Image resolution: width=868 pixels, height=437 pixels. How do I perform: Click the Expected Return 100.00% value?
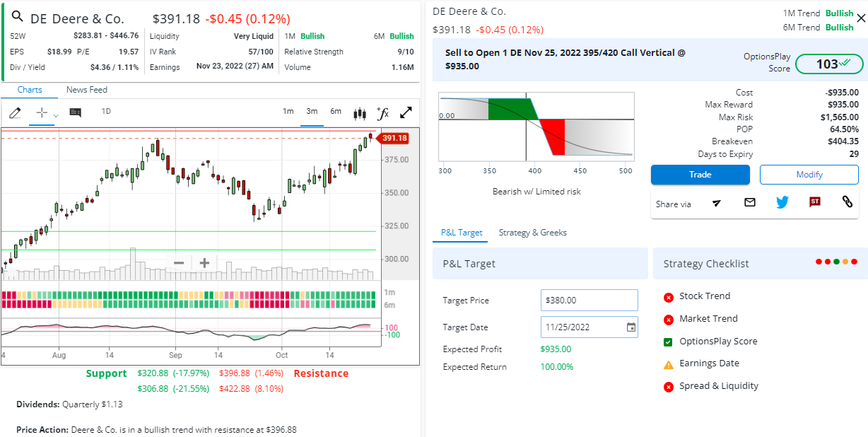pyautogui.click(x=557, y=367)
